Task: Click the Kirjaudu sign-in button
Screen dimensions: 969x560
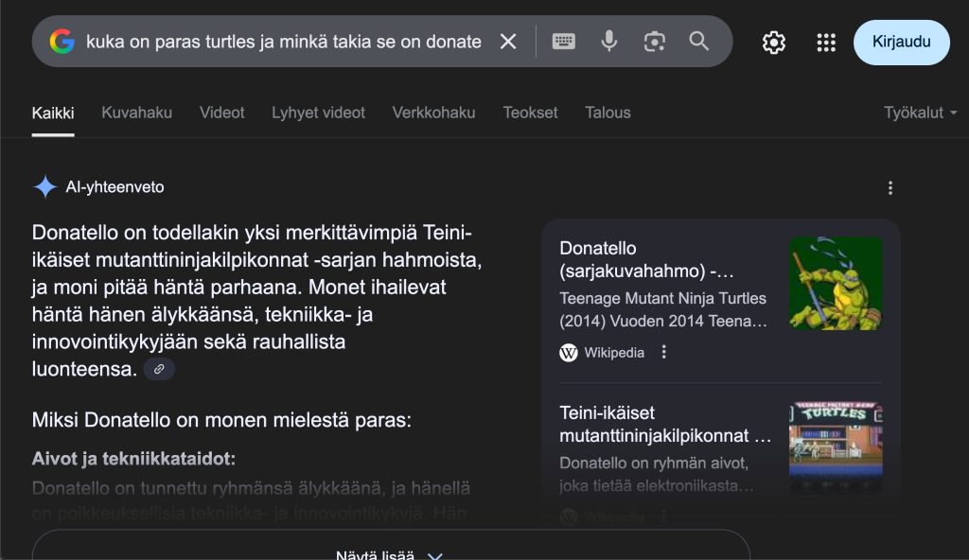Action: pyautogui.click(x=901, y=42)
